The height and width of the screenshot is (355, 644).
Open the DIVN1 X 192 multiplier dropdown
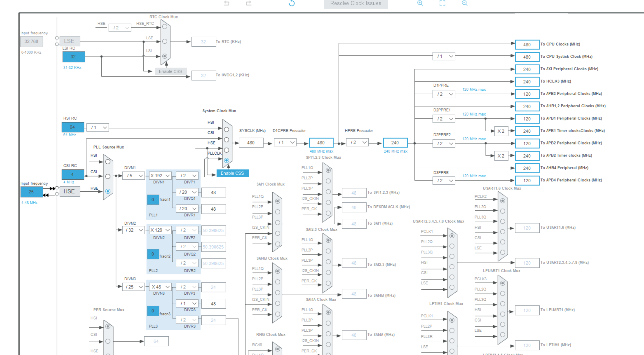(160, 176)
